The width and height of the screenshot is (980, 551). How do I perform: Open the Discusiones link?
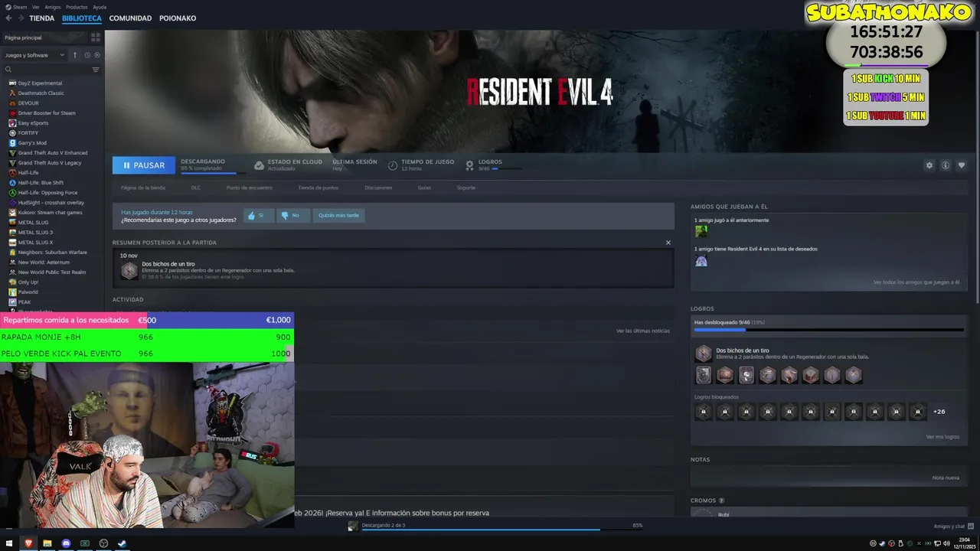(x=378, y=187)
